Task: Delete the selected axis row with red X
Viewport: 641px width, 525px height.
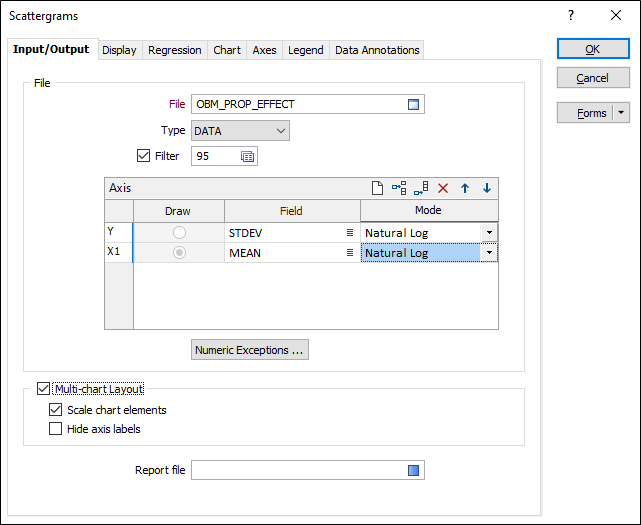Action: pos(443,188)
